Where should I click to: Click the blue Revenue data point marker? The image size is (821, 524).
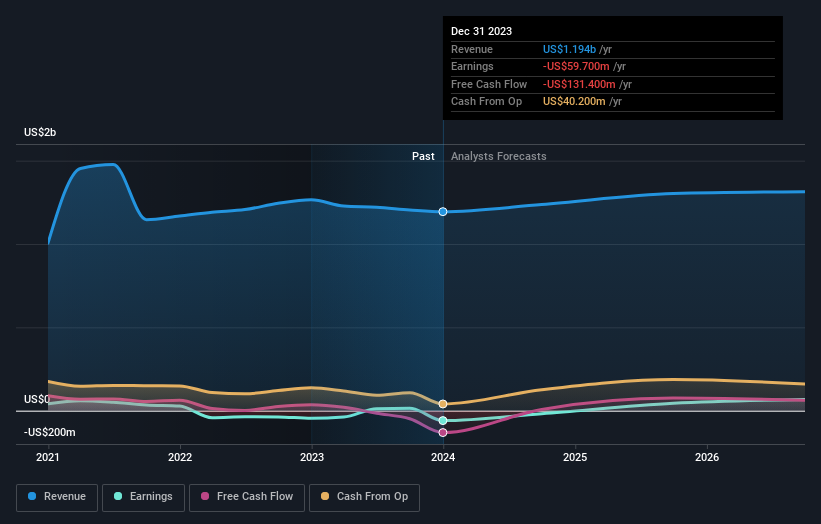(x=443, y=211)
